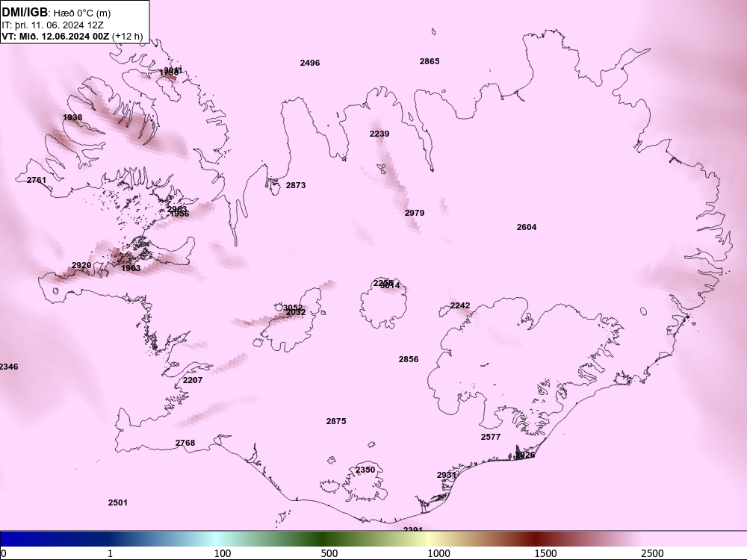Click the 2873 value on the map
The width and height of the screenshot is (747, 560).
[296, 185]
